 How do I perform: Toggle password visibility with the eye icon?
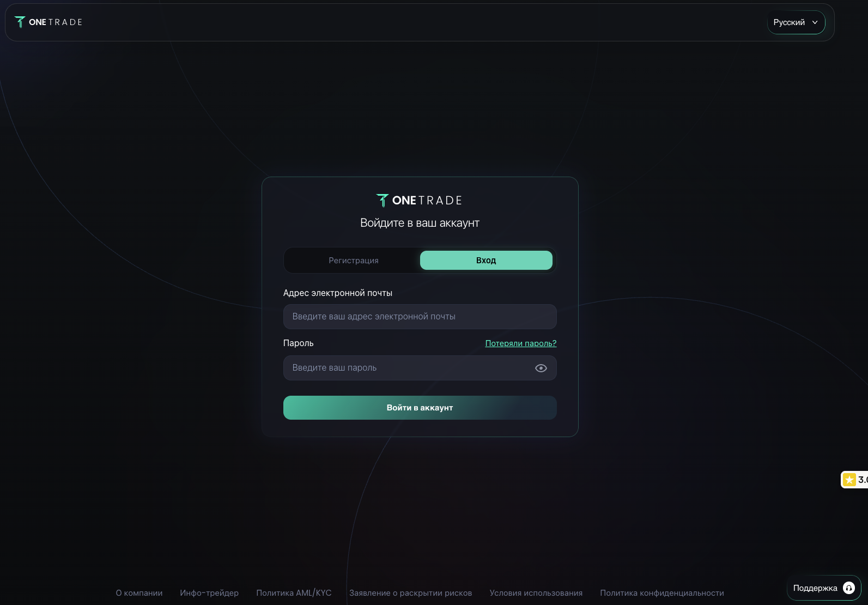tap(541, 368)
